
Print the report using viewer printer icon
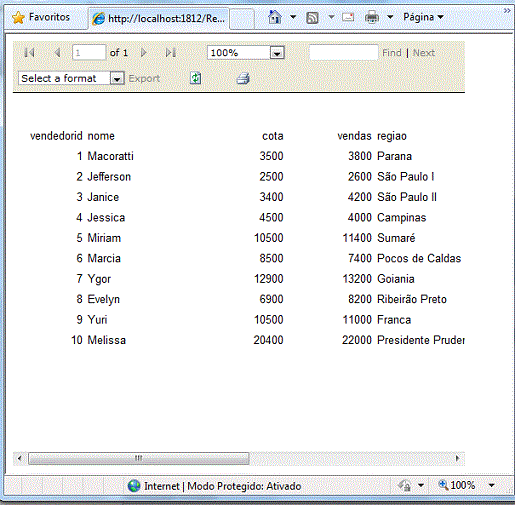243,79
